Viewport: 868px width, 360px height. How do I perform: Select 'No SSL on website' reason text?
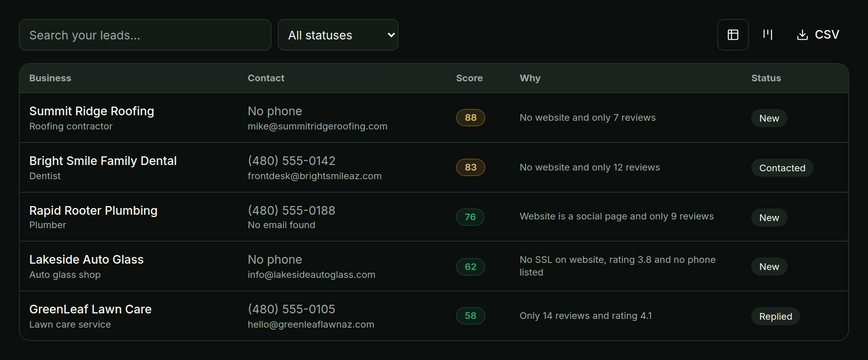[617, 266]
